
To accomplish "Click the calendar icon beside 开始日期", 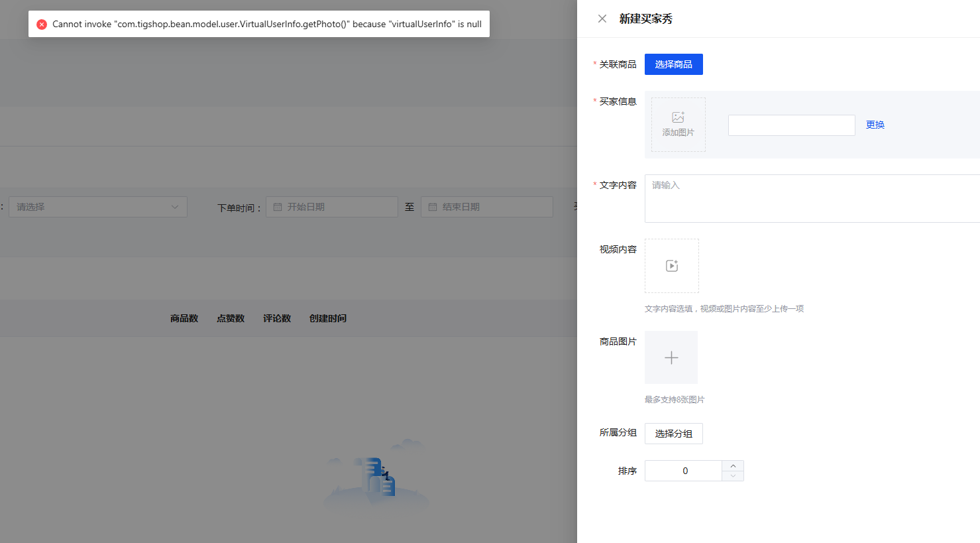I will 278,207.
